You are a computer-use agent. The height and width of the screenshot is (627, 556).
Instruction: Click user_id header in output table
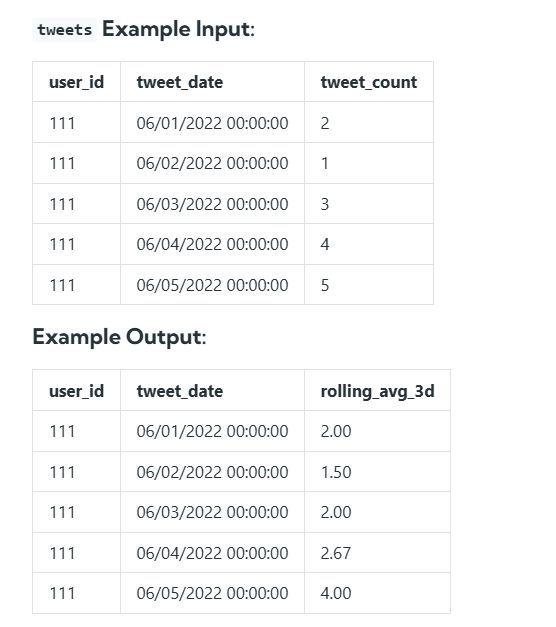(76, 391)
